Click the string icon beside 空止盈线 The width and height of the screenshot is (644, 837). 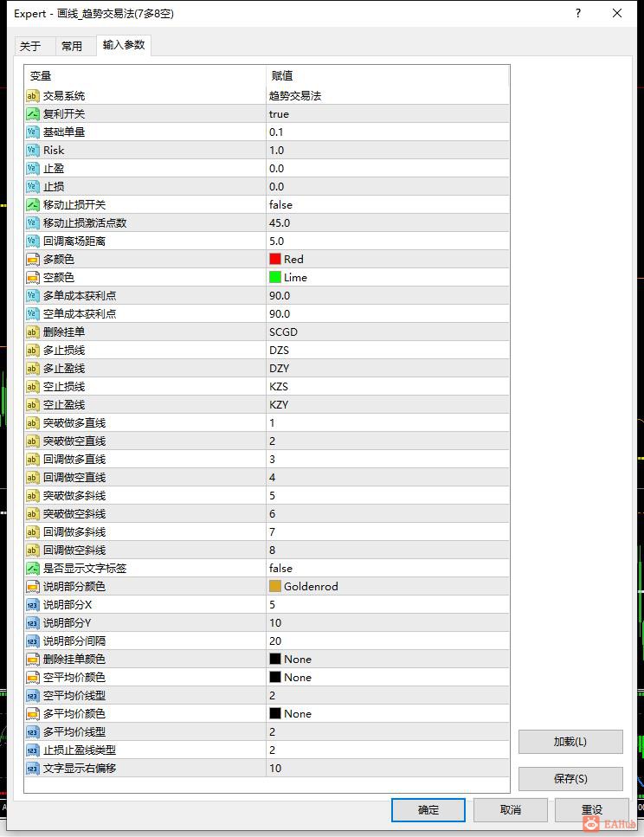click(x=33, y=404)
